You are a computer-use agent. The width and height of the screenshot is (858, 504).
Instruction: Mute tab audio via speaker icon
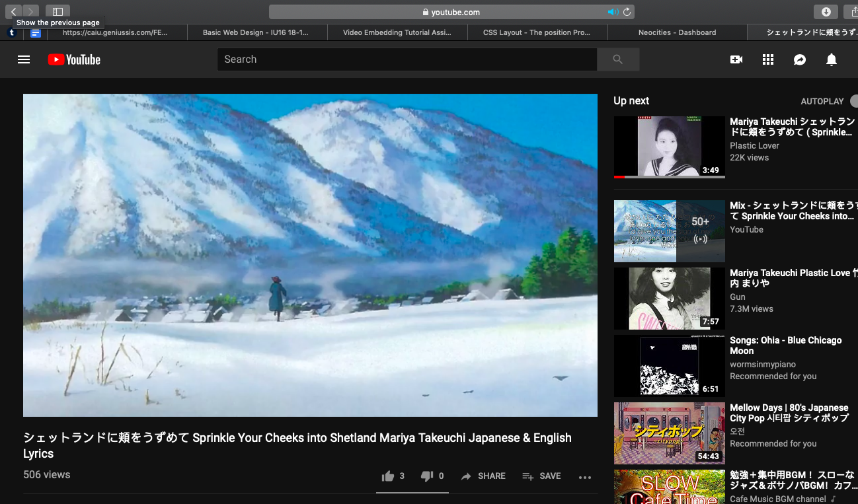coord(613,12)
